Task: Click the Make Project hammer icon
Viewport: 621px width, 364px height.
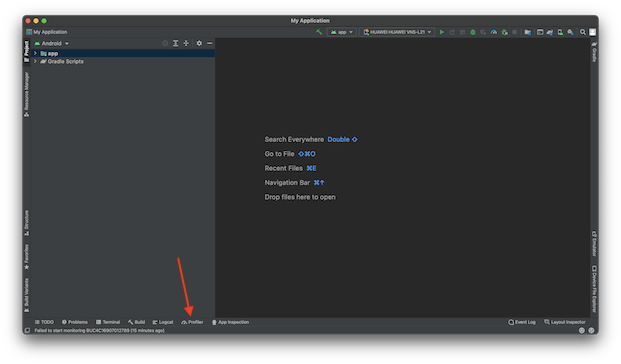Action: [319, 32]
